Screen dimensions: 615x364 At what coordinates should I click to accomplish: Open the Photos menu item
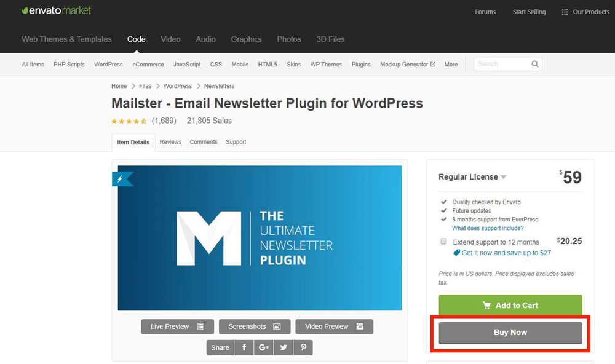pyautogui.click(x=289, y=39)
